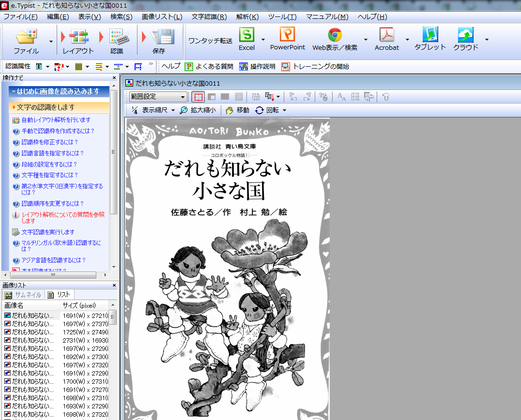Click the タブレット (Tablet) transfer icon
521x420 pixels.
(x=429, y=36)
